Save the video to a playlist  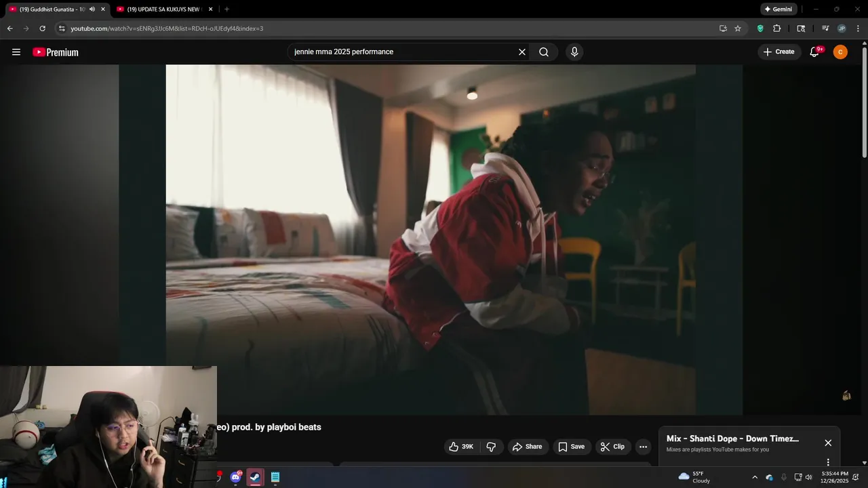(x=571, y=447)
